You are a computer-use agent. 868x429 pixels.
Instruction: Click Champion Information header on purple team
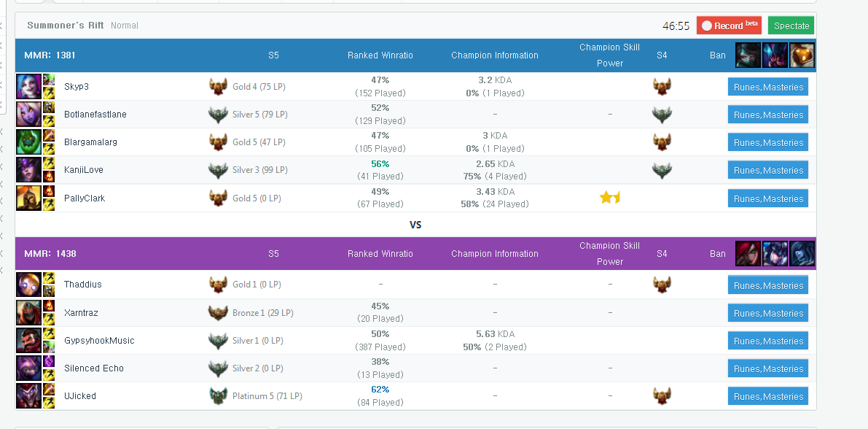[x=494, y=253]
